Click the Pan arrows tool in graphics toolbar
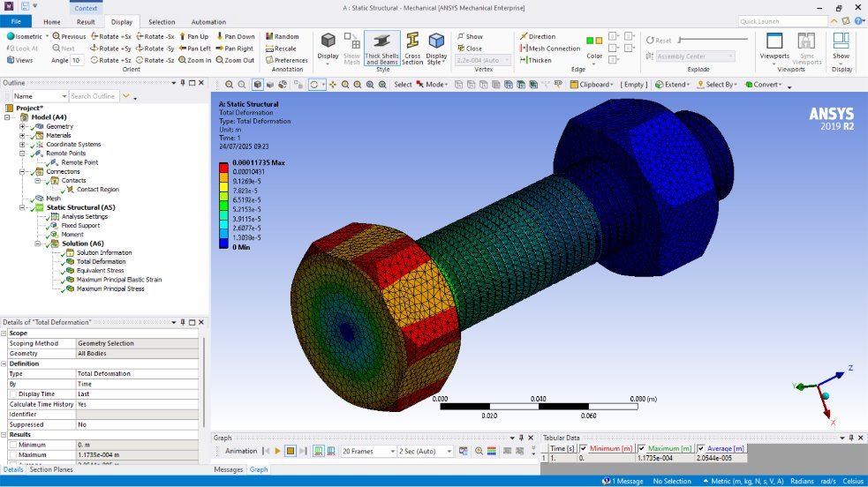The width and height of the screenshot is (868, 487). (x=333, y=85)
